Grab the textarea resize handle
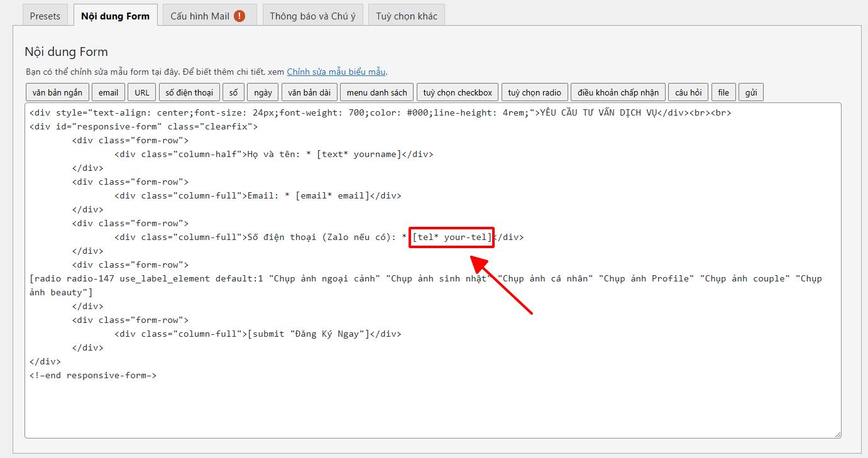The width and height of the screenshot is (868, 458). click(x=837, y=434)
